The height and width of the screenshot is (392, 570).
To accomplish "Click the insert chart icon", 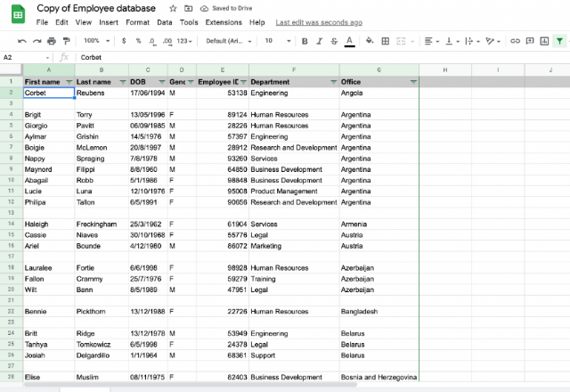I will click(544, 41).
